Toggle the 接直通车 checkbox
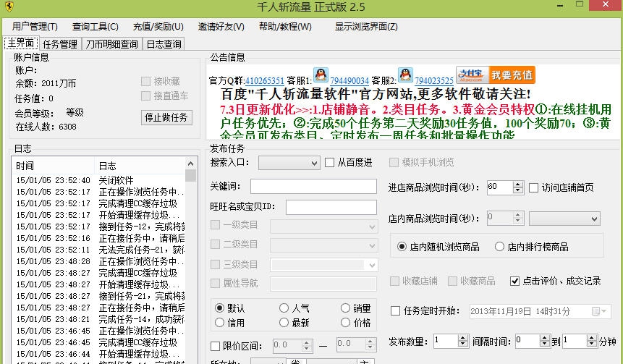 click(146, 96)
